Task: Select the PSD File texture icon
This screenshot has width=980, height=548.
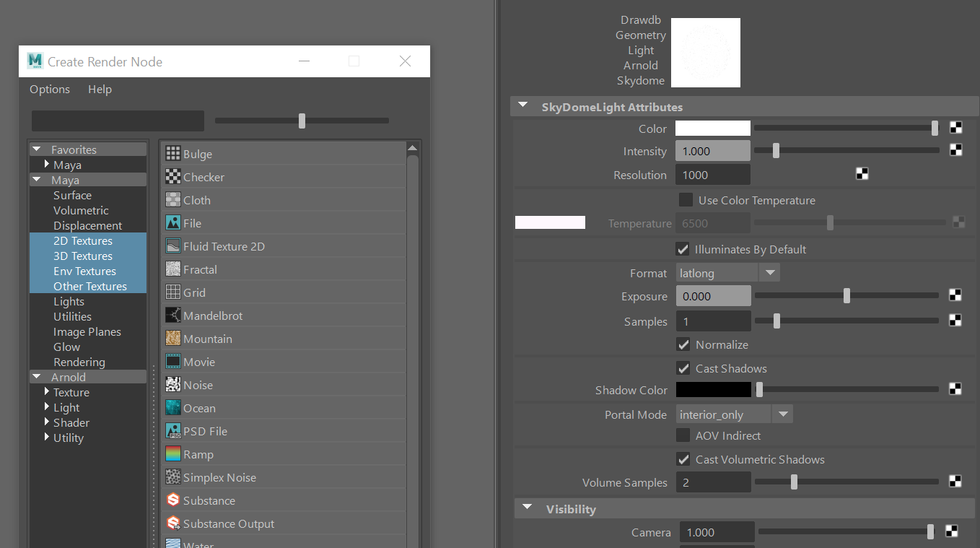Action: click(x=172, y=431)
